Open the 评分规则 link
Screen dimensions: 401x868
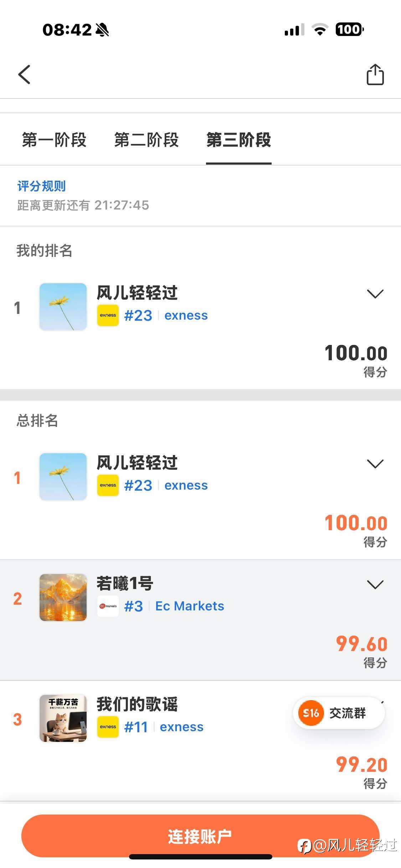click(41, 186)
